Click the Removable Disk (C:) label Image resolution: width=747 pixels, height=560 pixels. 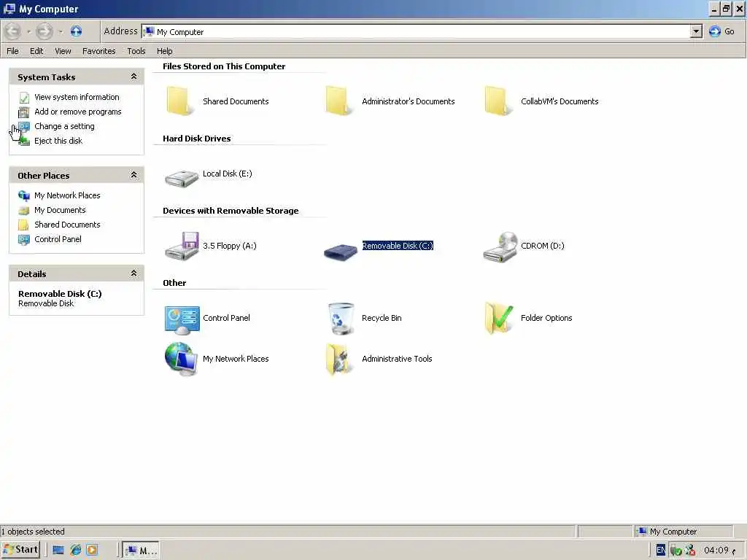click(398, 246)
